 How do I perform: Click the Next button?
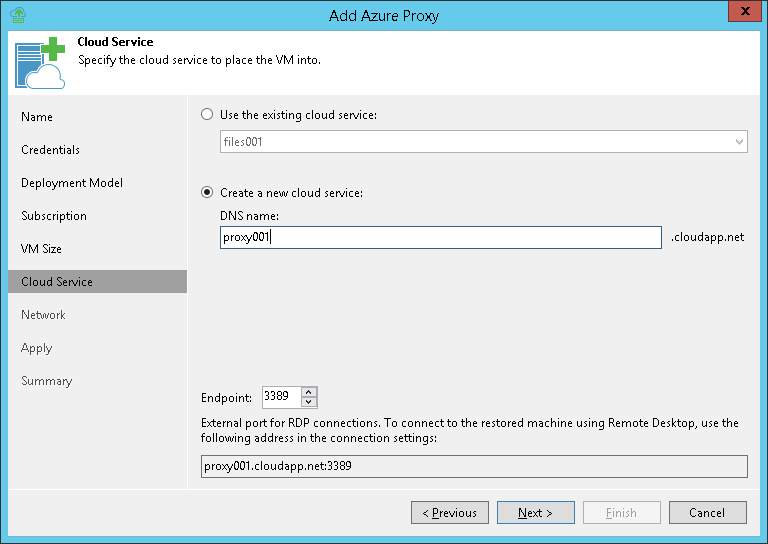tap(536, 513)
